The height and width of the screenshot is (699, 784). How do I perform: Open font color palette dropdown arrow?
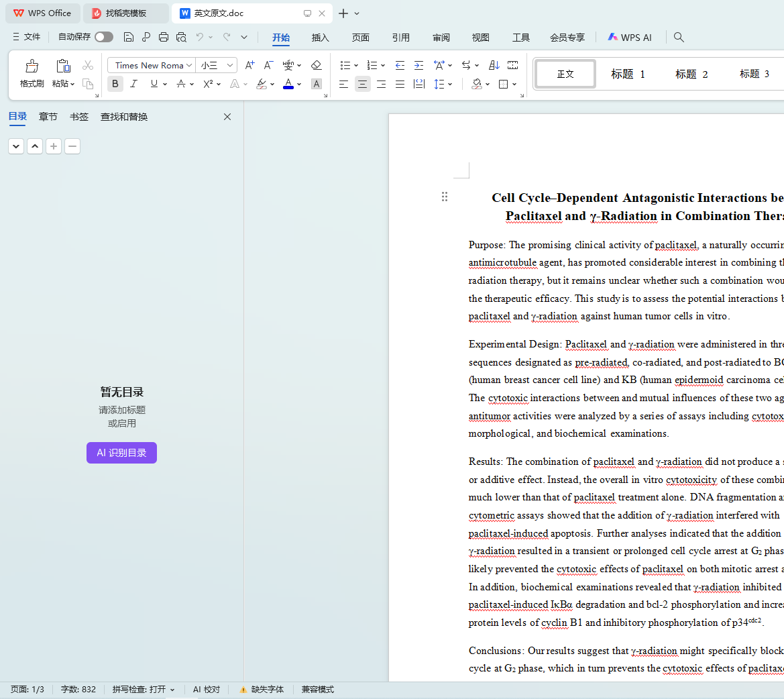299,85
